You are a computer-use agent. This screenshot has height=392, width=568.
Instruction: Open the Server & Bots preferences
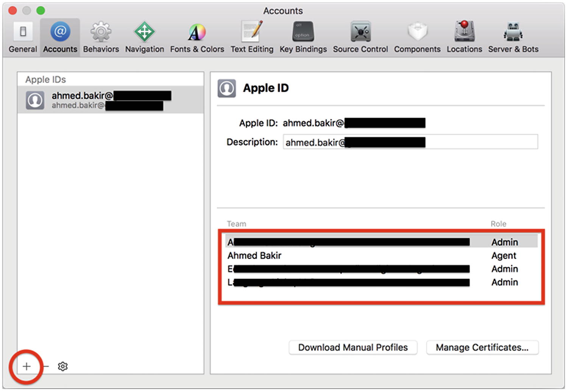tap(513, 37)
